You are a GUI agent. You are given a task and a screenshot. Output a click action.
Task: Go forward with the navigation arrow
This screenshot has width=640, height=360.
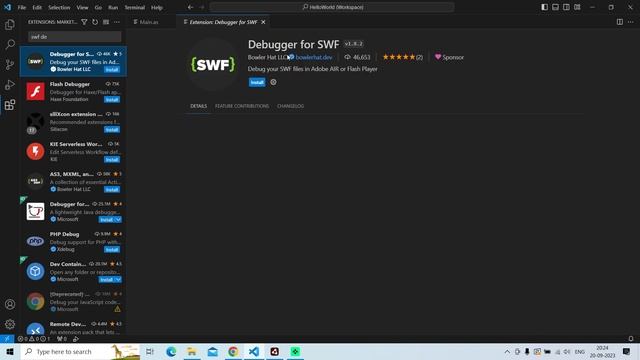coord(202,7)
